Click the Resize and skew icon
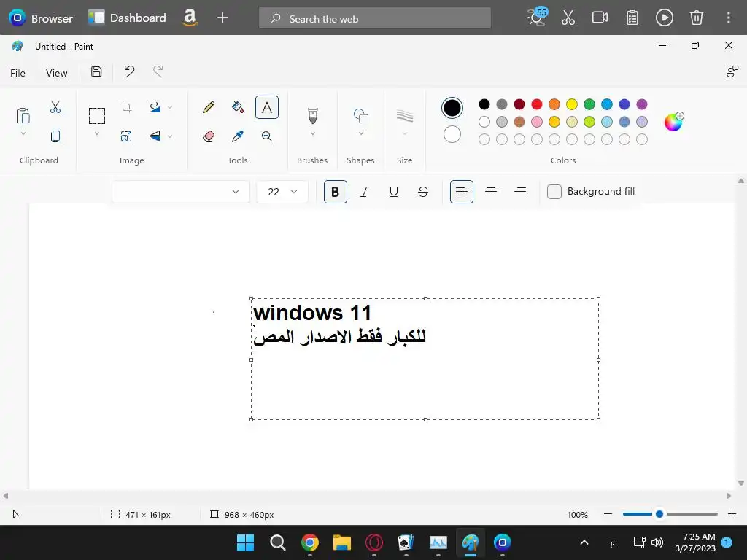 tap(125, 136)
